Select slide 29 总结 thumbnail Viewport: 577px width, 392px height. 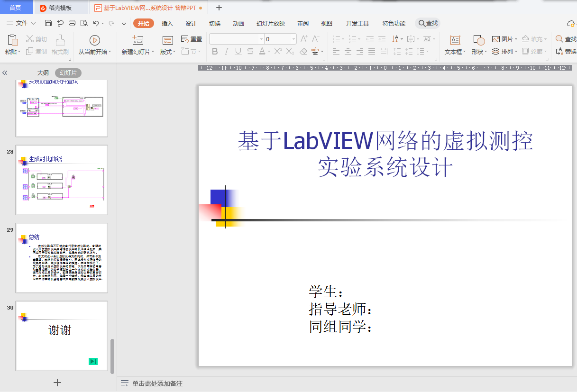coord(62,258)
